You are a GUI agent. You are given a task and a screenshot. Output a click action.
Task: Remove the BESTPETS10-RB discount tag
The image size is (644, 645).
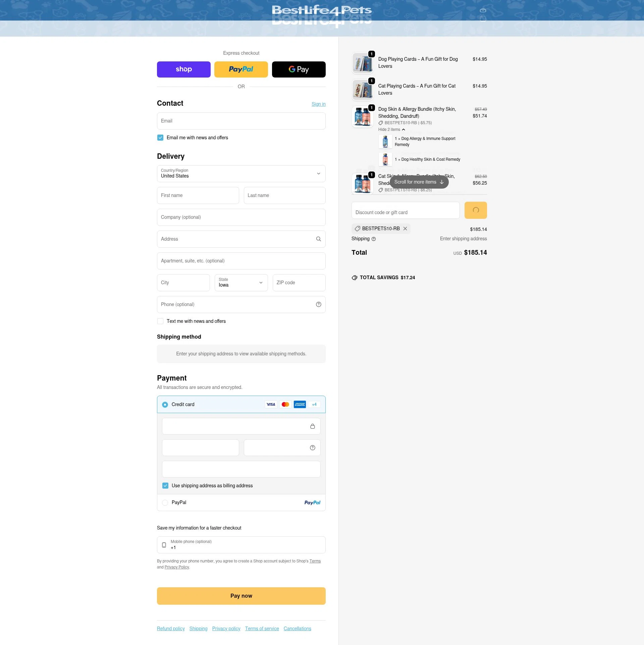pyautogui.click(x=406, y=229)
